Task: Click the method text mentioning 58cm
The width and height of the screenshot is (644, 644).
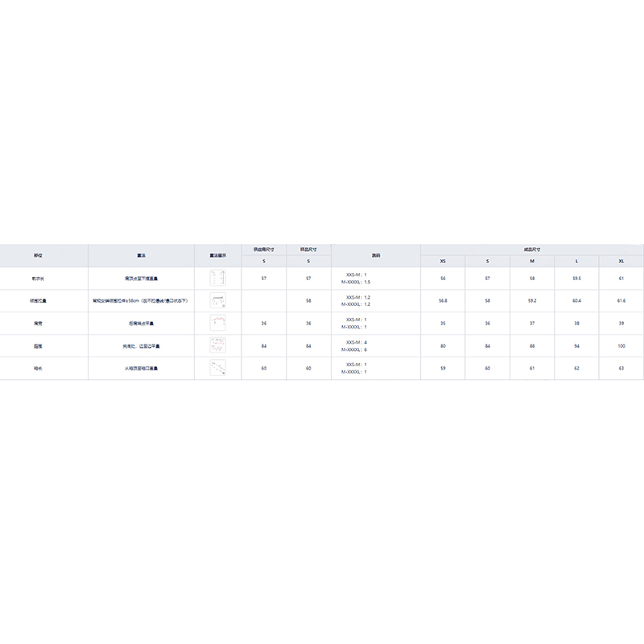Action: click(141, 300)
